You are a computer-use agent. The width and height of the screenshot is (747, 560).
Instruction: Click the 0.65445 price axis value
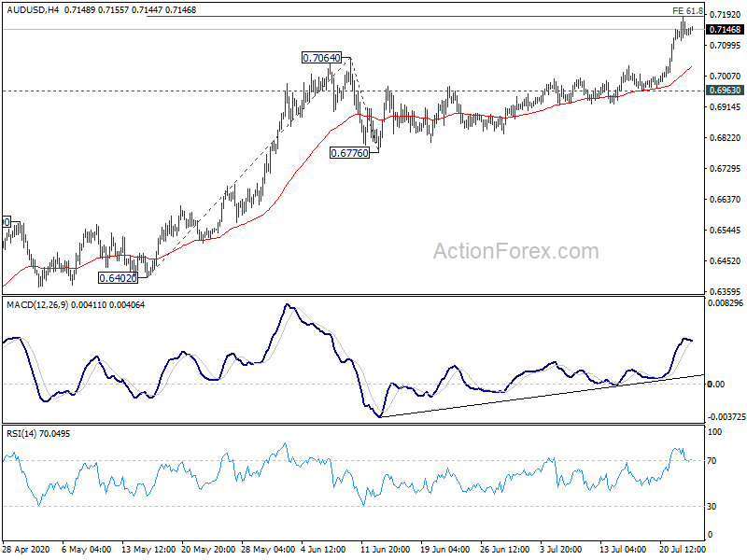pos(726,231)
